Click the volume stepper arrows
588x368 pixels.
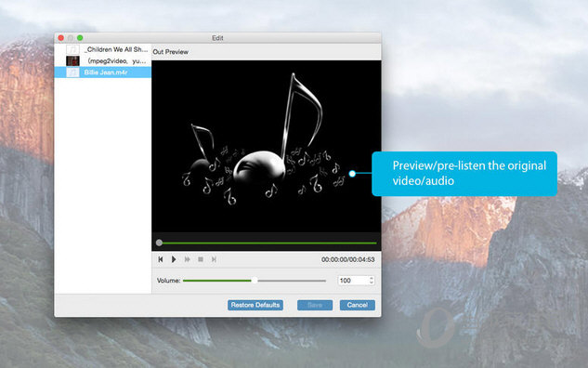pyautogui.click(x=372, y=281)
